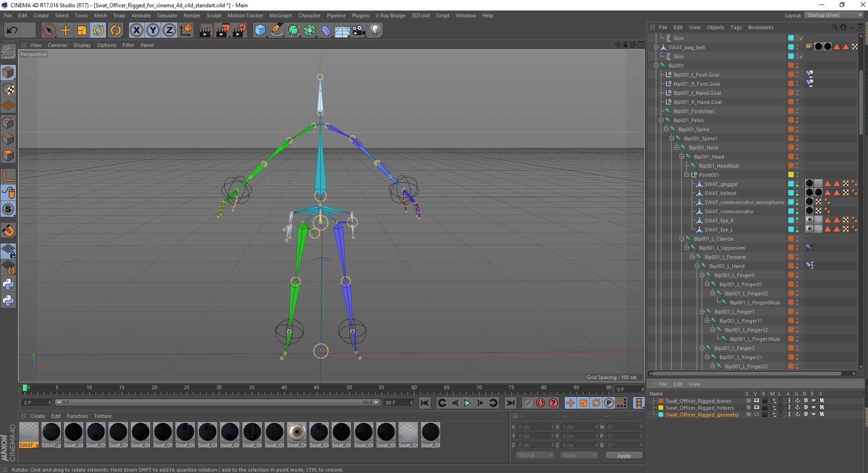Click the SWAT_goggle layer color swatch
Viewport: 868px width, 473px height.
pos(791,184)
